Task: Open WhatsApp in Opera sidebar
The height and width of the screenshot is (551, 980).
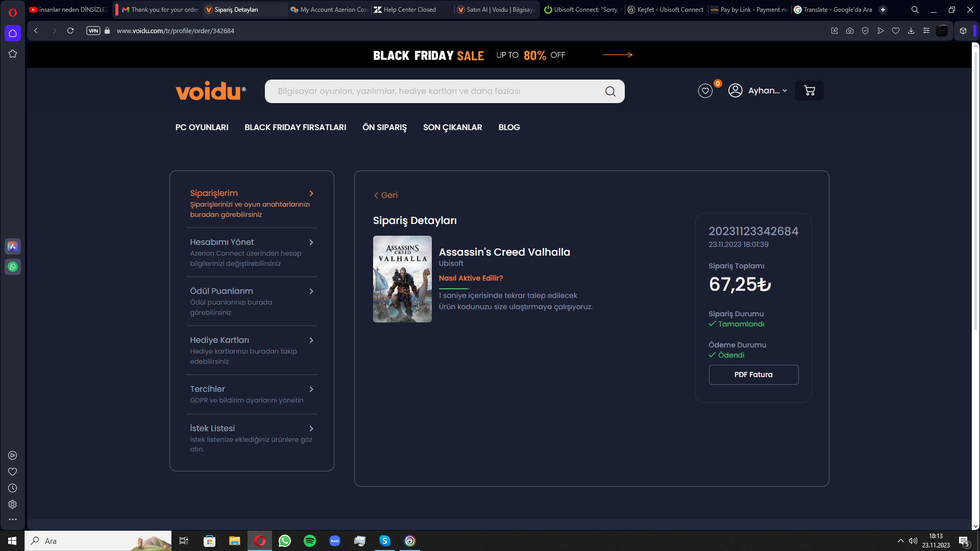Action: click(13, 267)
